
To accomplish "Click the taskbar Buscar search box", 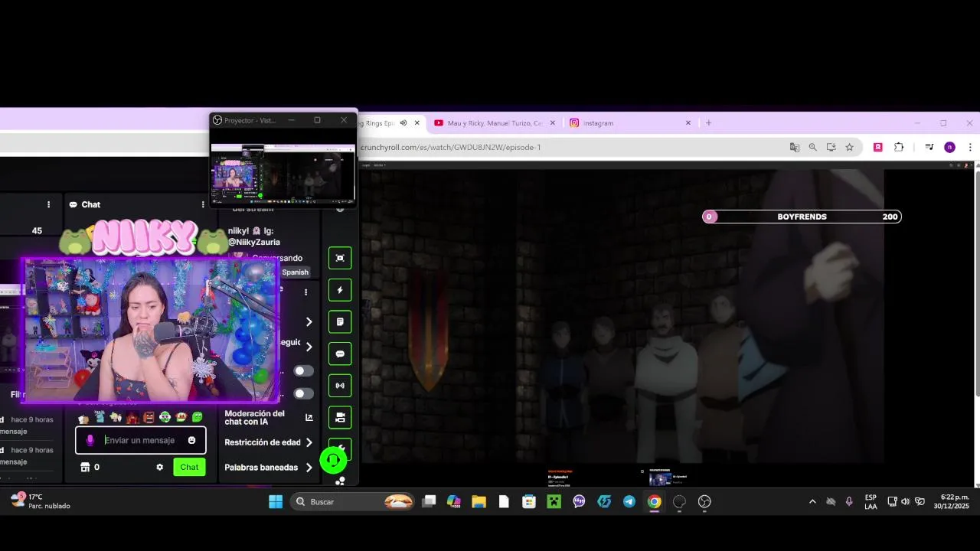I will [x=354, y=502].
